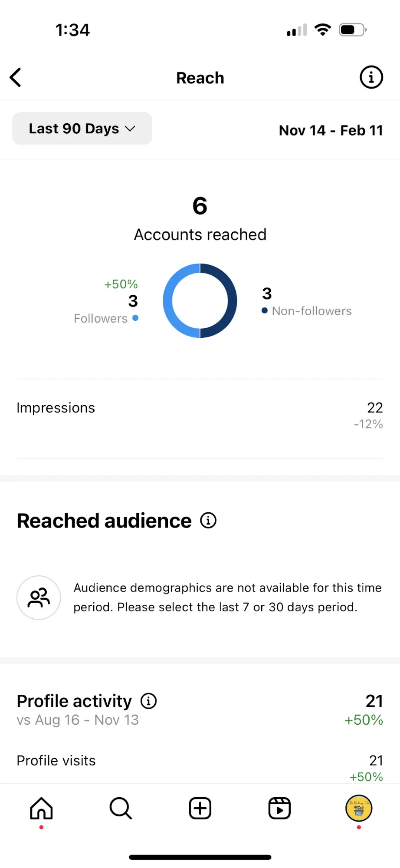Tap the status bar clock showing 1:34

click(73, 30)
